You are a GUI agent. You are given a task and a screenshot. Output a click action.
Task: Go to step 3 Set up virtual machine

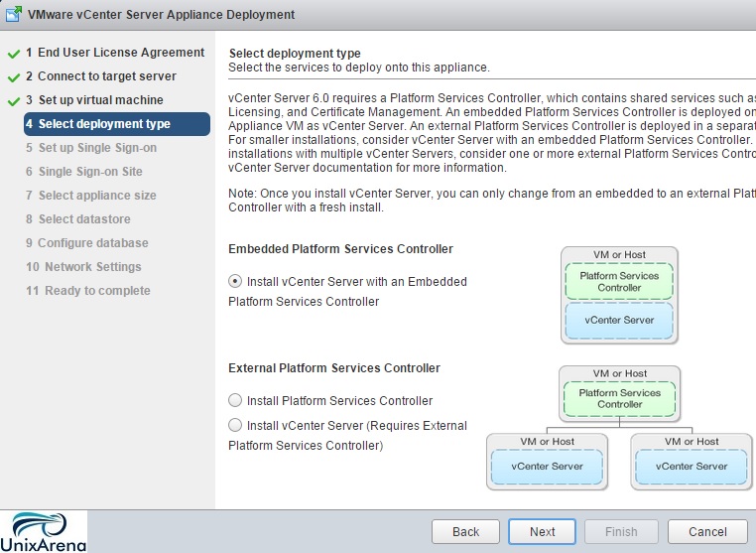pos(94,100)
